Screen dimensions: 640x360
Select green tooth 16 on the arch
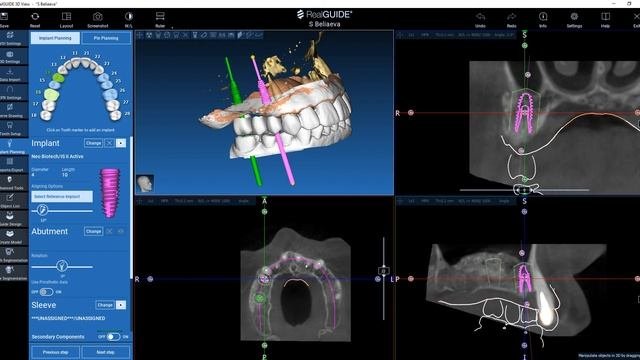[x=51, y=95]
